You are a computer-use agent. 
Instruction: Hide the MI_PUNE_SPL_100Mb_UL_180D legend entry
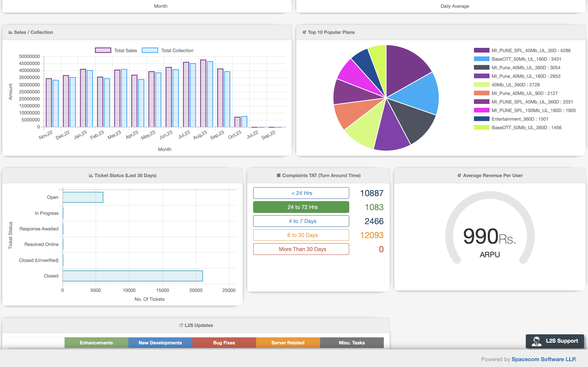coord(525,111)
